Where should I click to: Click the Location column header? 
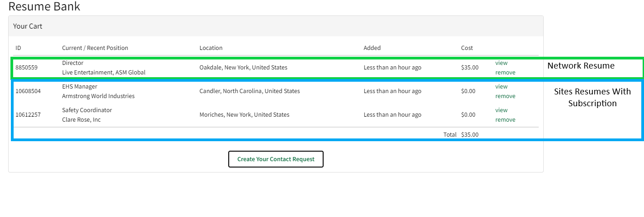[x=211, y=48]
